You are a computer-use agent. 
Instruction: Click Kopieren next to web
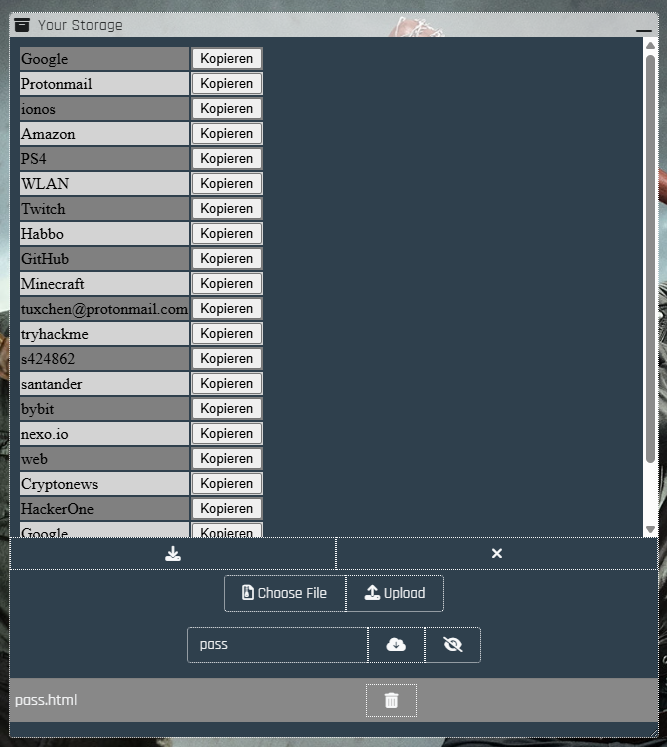tap(227, 459)
